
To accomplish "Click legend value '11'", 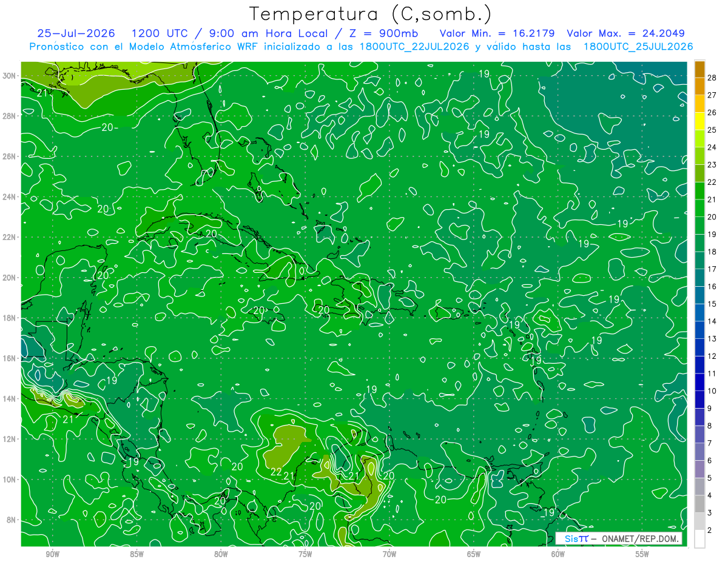I will (712, 373).
